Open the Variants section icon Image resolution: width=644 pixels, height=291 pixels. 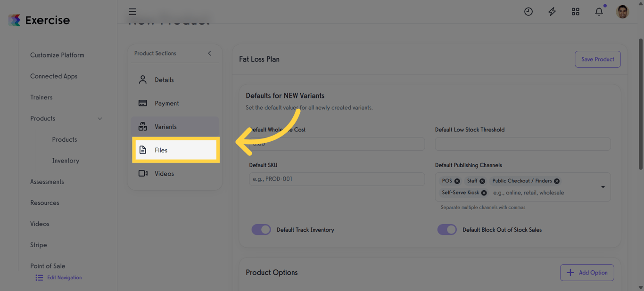coord(143,126)
